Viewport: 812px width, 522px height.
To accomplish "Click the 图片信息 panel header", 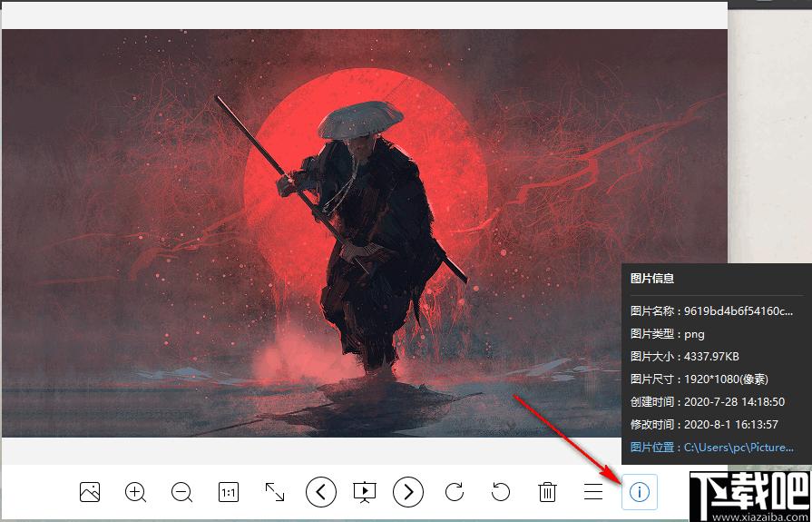I will point(652,279).
